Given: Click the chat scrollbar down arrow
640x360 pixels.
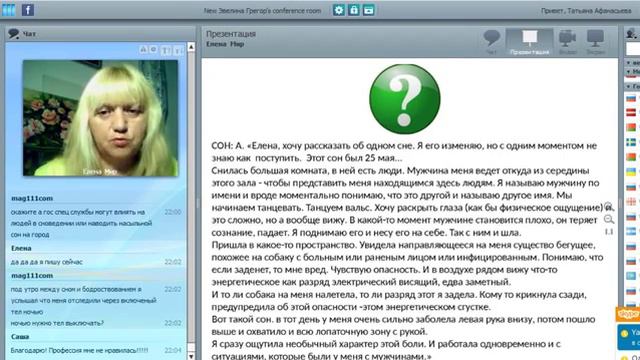Looking at the screenshot, I should (191, 356).
